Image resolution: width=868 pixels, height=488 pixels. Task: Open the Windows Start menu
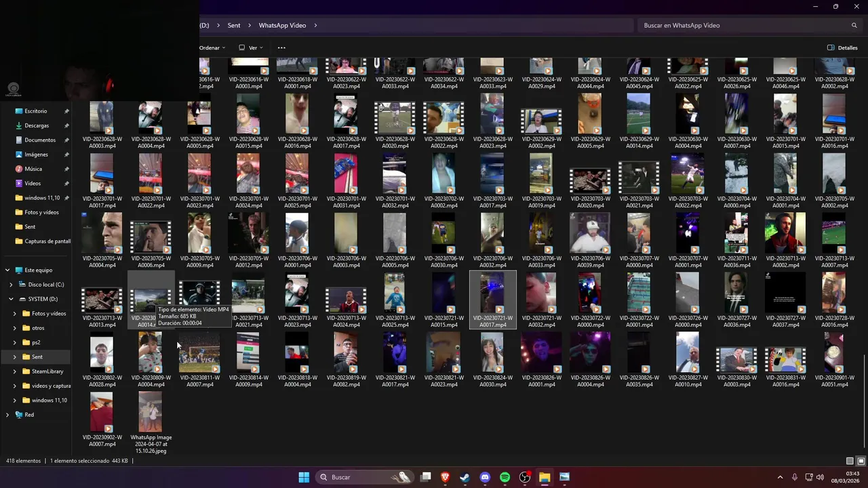(304, 477)
